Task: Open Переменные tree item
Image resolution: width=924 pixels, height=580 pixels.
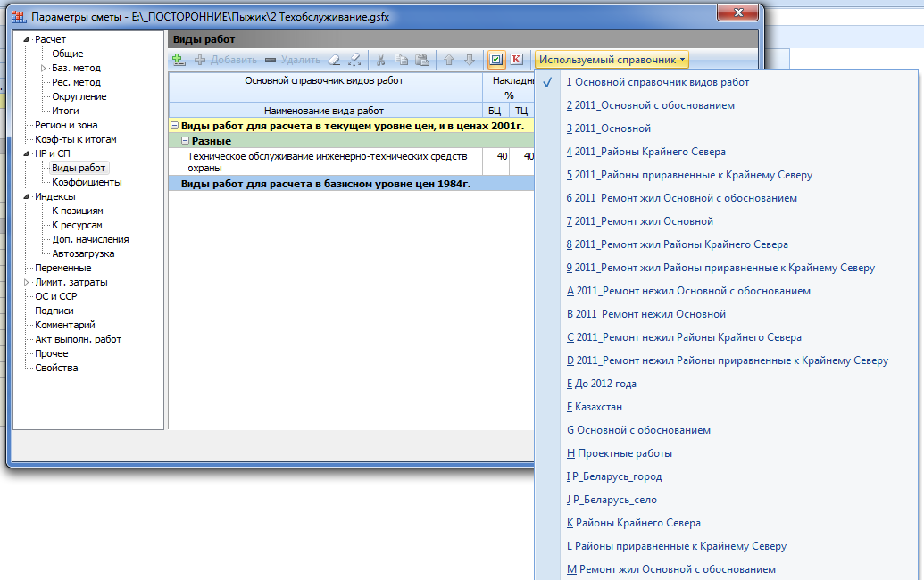Action: point(63,268)
